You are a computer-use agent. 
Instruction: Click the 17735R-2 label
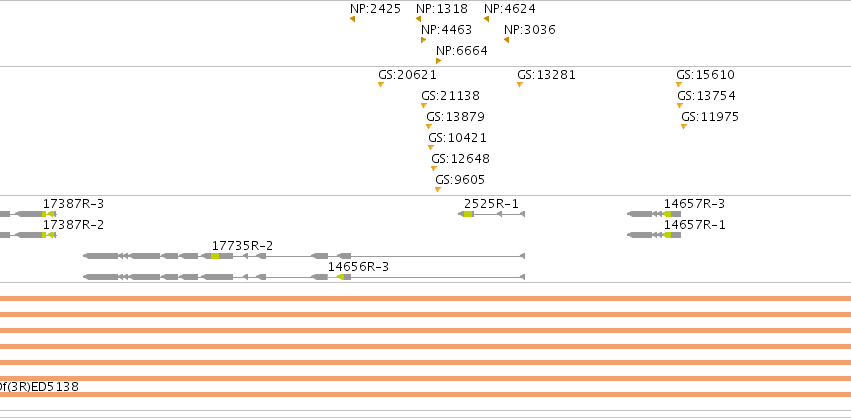(x=242, y=246)
